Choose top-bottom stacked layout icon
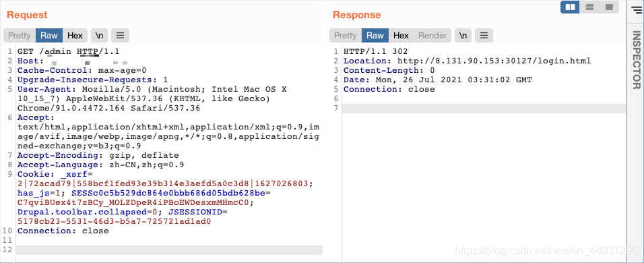644x263 pixels. [590, 7]
